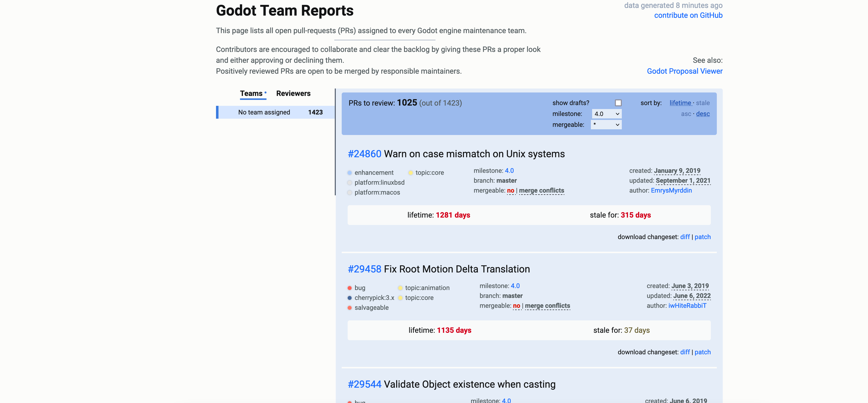Open the mergeable filter dropdown
868x403 pixels.
(606, 125)
